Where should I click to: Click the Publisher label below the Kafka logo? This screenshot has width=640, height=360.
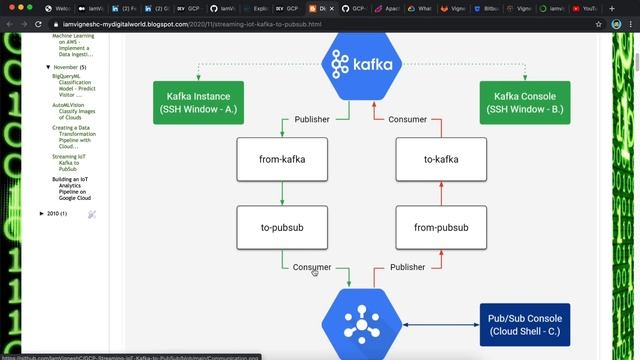pos(312,119)
